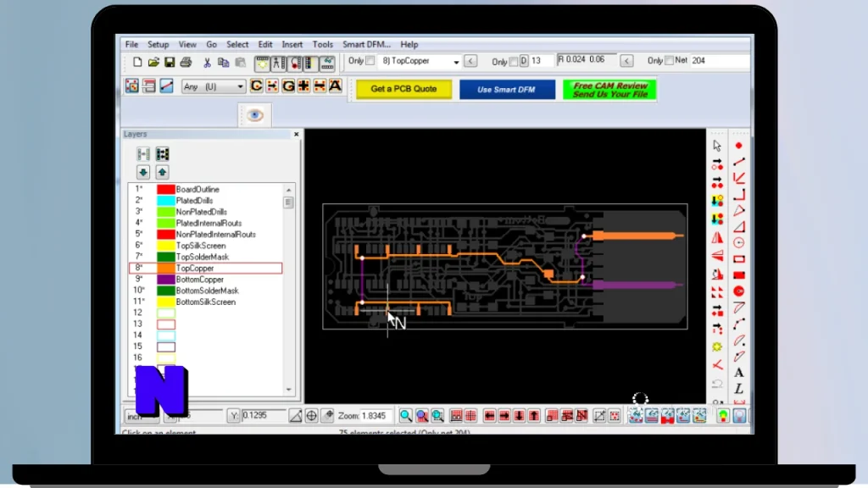Click the eye view icon below toolbar
Screen dimensions: 868x488
254,115
